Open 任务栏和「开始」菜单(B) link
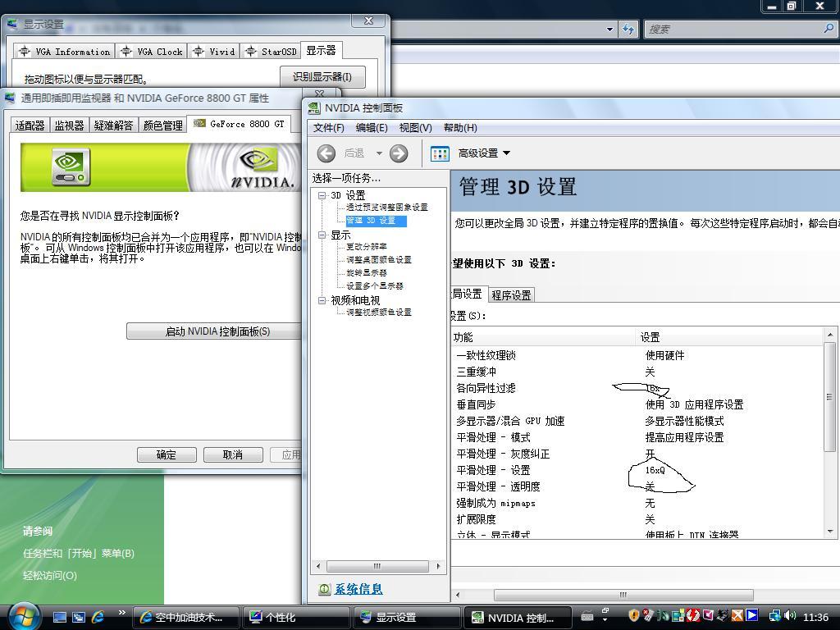 (x=79, y=554)
